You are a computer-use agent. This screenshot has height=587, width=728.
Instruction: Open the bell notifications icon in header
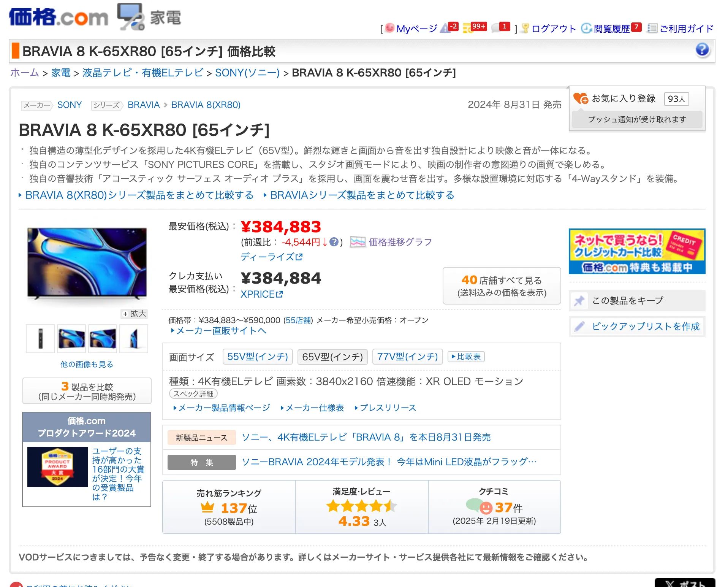445,29
